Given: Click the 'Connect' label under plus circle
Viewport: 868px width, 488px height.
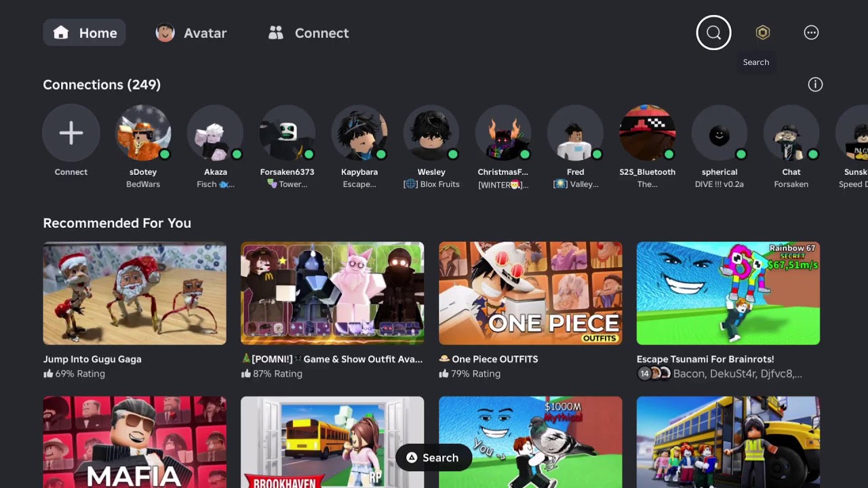Looking at the screenshot, I should (x=71, y=172).
